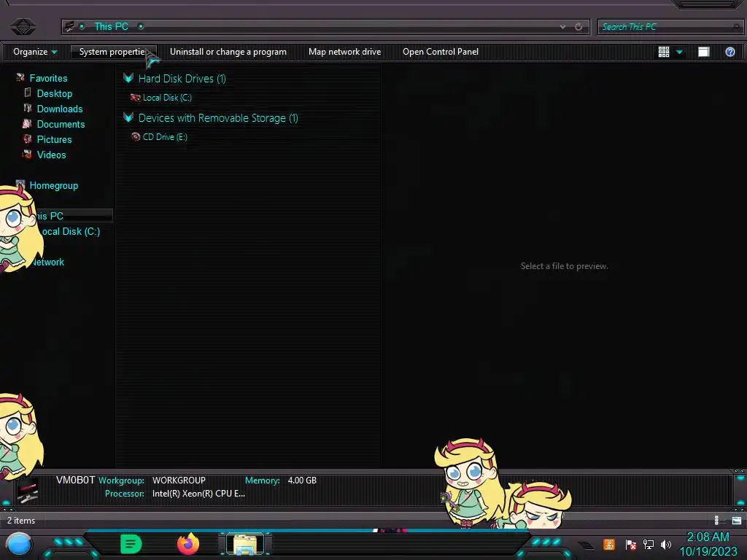Open Videos in the sidebar
Screen dimensions: 747x560
click(51, 155)
